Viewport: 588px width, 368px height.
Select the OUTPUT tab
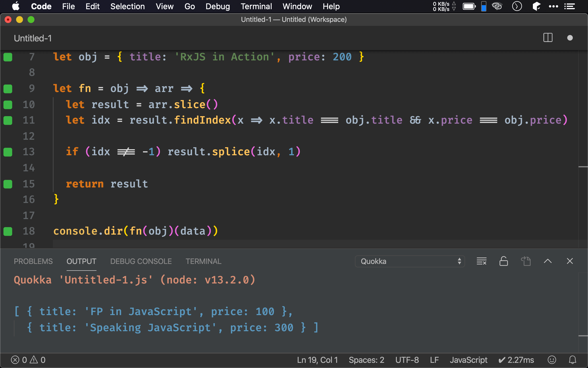[x=81, y=261]
